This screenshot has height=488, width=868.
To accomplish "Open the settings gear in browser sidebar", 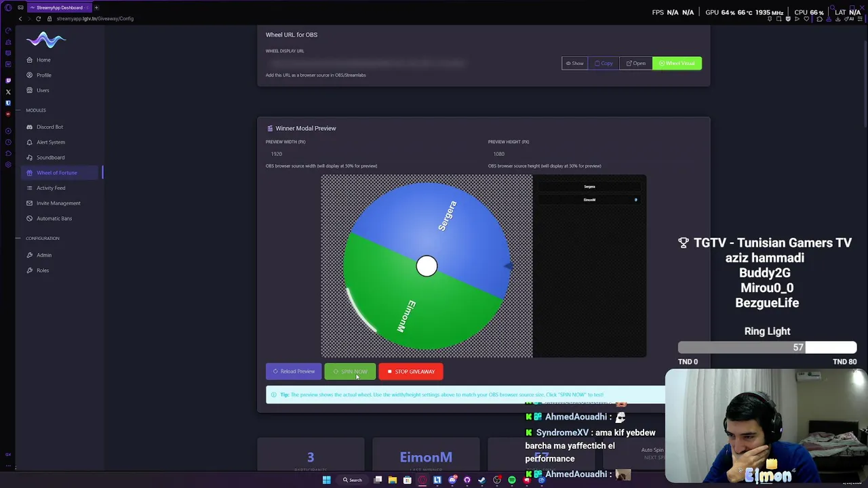I will (x=8, y=165).
